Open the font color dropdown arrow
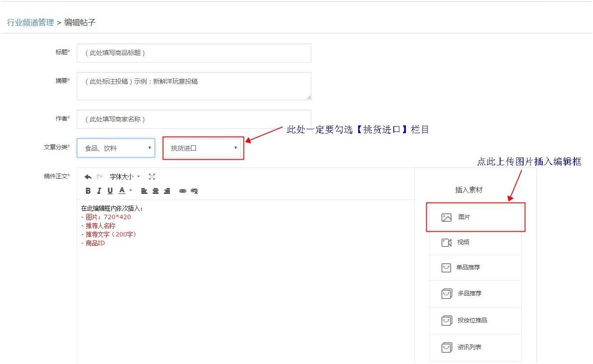This screenshot has width=593, height=364. point(131,191)
